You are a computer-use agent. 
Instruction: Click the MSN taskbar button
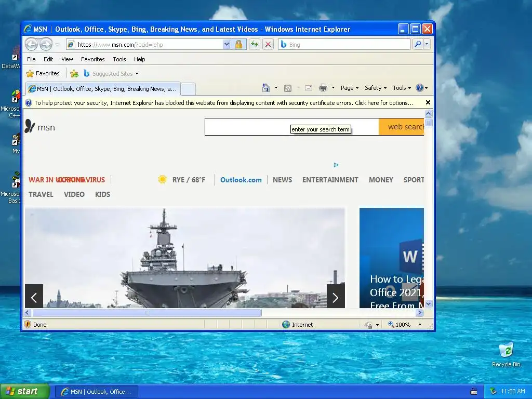pyautogui.click(x=96, y=392)
